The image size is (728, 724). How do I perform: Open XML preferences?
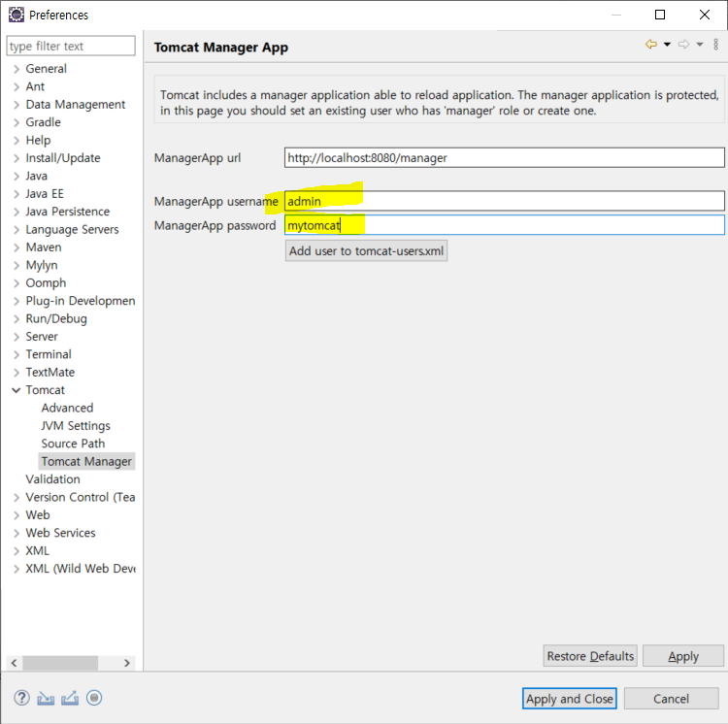click(x=37, y=551)
